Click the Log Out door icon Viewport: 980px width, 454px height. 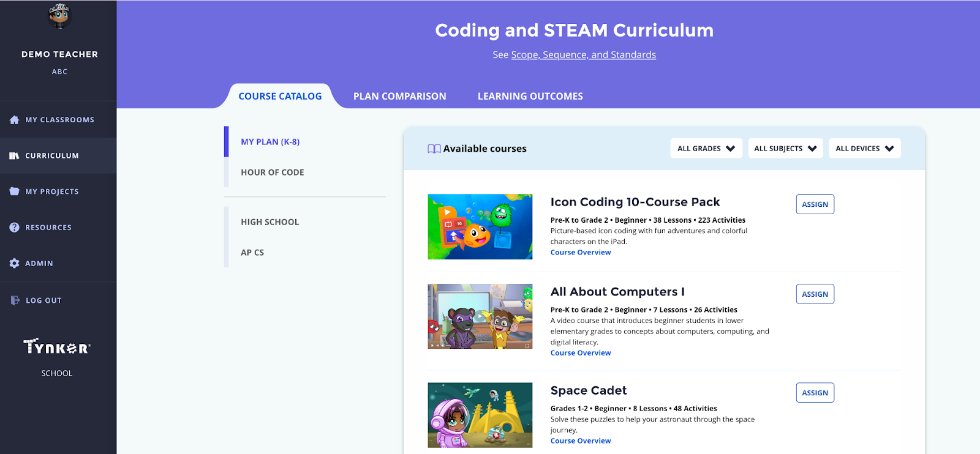click(x=15, y=300)
